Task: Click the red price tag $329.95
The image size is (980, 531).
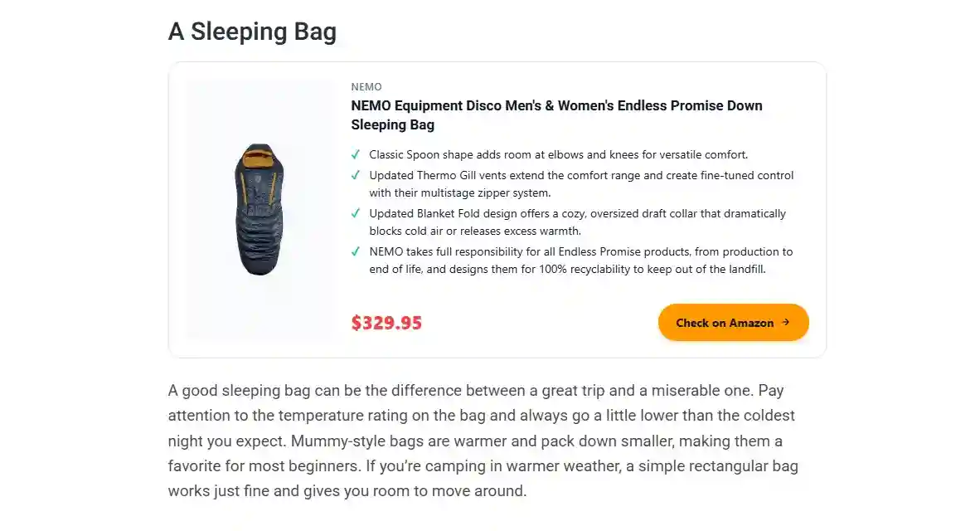Action: click(386, 322)
